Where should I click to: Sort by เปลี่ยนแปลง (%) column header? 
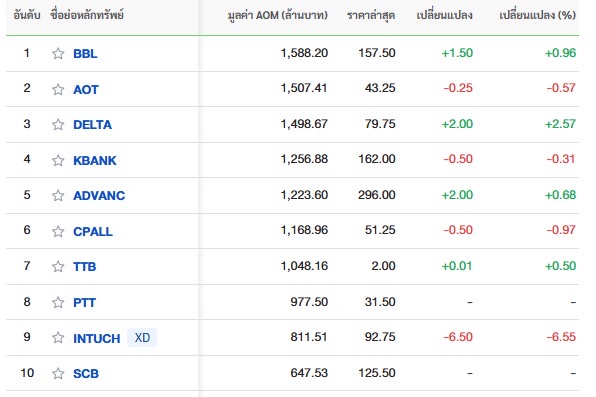coord(537,15)
